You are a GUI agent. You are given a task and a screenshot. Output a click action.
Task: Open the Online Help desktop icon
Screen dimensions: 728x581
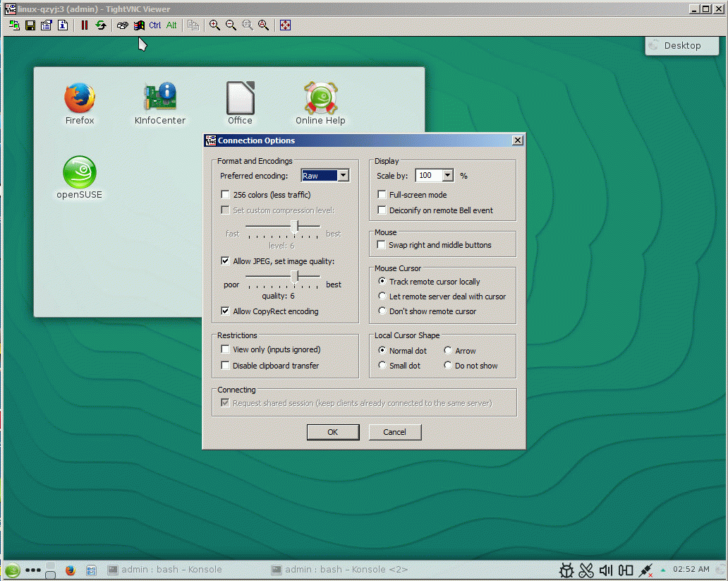320,104
